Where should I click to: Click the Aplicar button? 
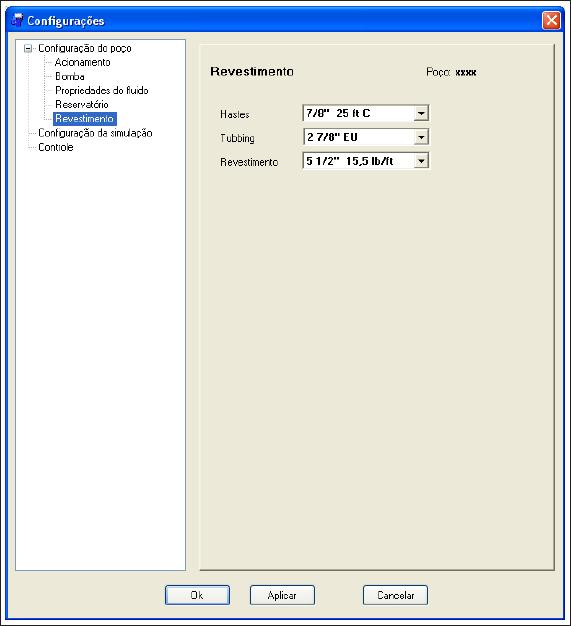click(x=282, y=595)
